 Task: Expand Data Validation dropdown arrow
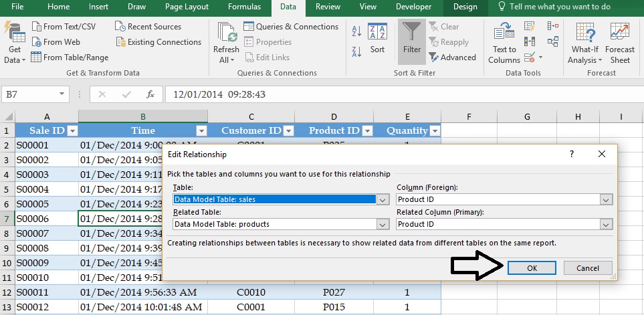point(540,57)
